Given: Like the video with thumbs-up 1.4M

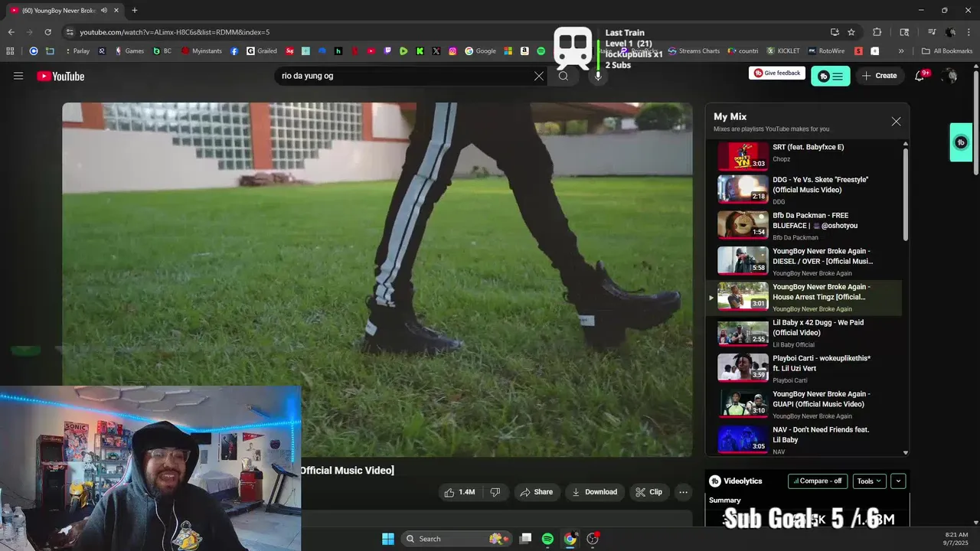Looking at the screenshot, I should tap(459, 492).
